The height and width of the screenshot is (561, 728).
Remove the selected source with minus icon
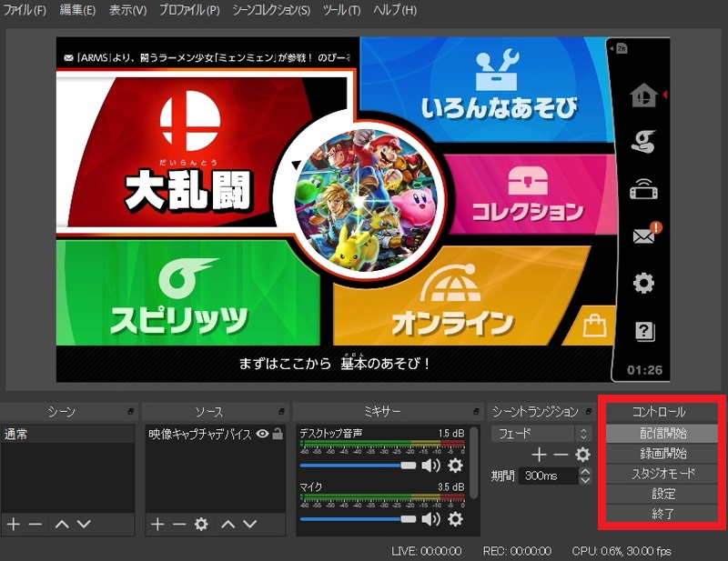pos(179,525)
